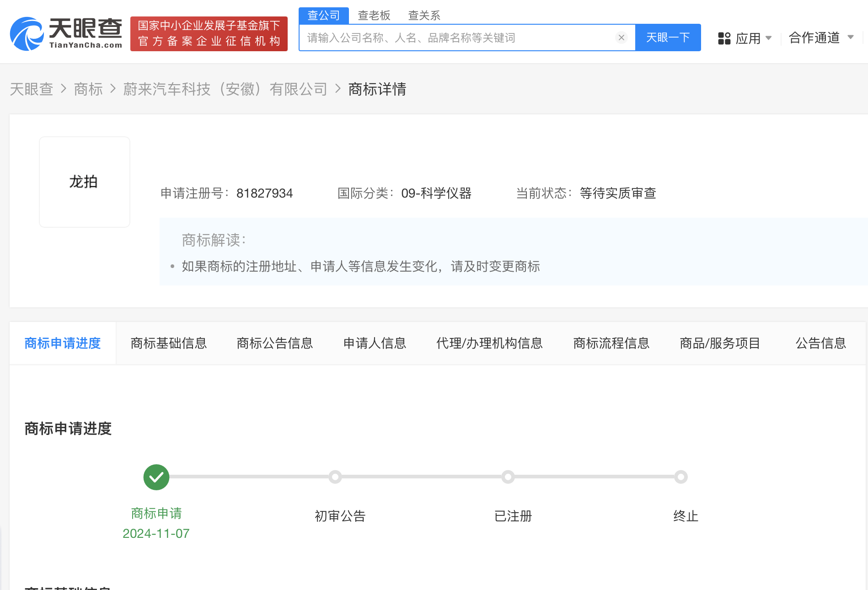Image resolution: width=868 pixels, height=590 pixels.
Task: Open the 申请人信息 tab
Action: [375, 343]
